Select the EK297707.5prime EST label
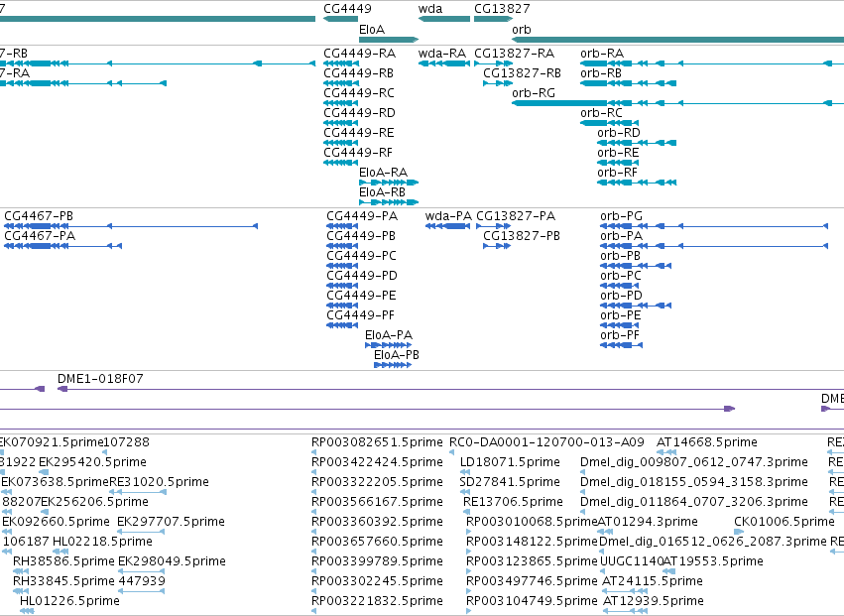The width and height of the screenshot is (844, 616). (172, 522)
